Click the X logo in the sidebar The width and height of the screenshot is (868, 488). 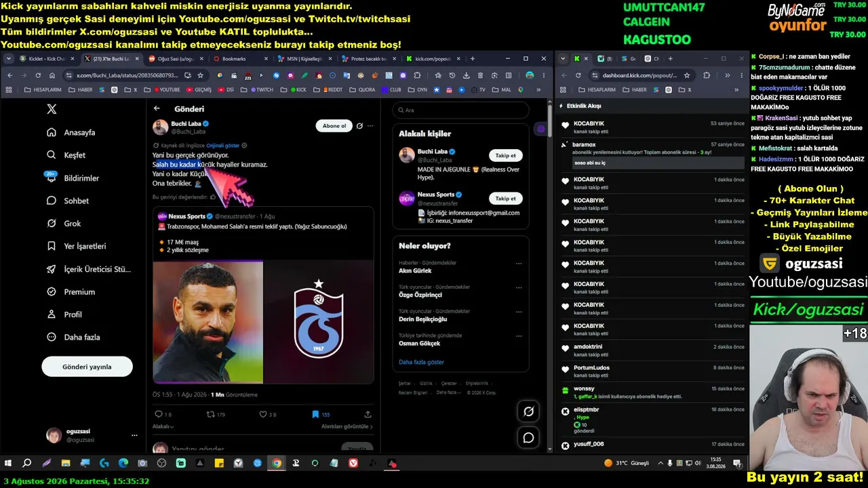(x=52, y=109)
